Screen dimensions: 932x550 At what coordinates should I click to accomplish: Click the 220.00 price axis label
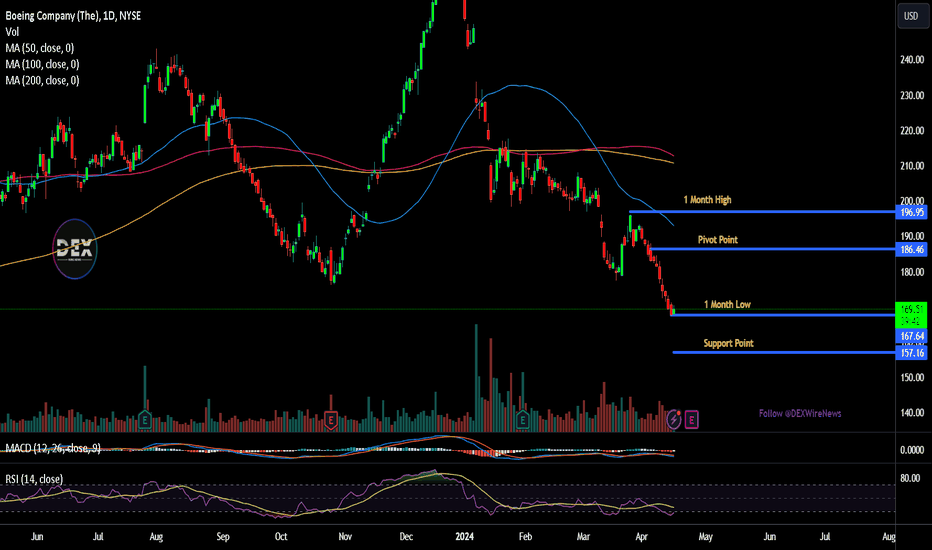click(912, 131)
